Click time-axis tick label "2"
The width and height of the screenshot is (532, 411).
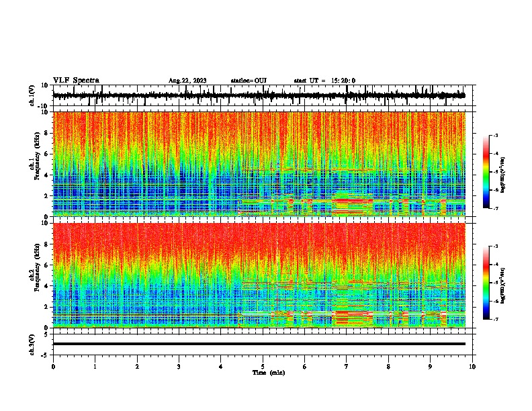point(137,367)
